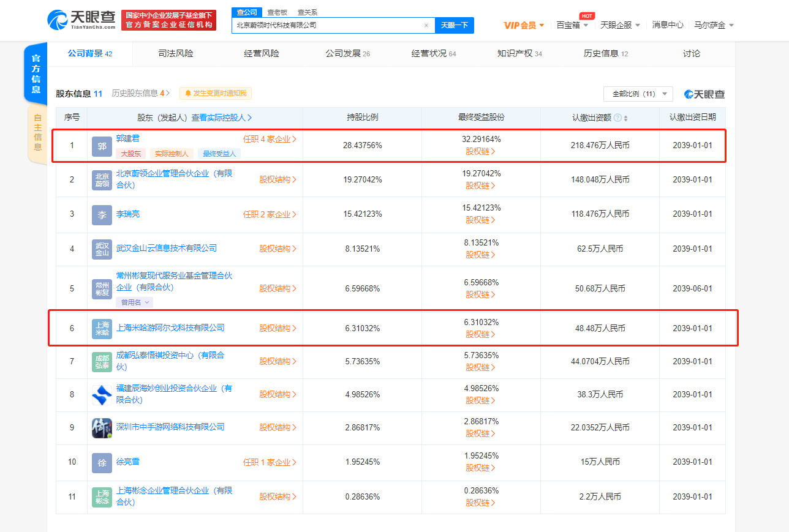This screenshot has width=789, height=532.
Task: Click the 认缴出资额 value 48.48万人民币
Action: click(600, 329)
